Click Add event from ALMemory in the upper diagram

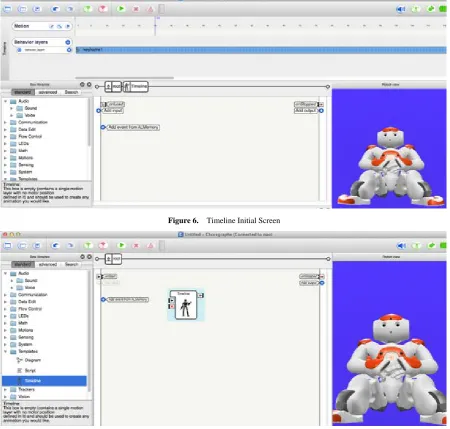133,127
